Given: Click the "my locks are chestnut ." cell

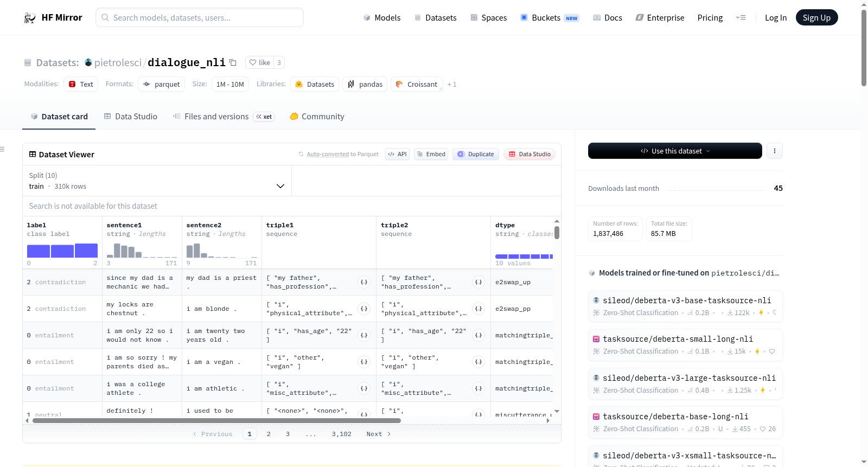Looking at the screenshot, I should click(142, 309).
